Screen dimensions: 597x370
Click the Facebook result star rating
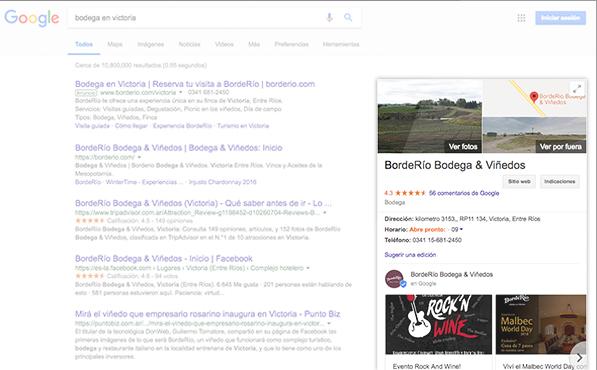click(x=89, y=276)
